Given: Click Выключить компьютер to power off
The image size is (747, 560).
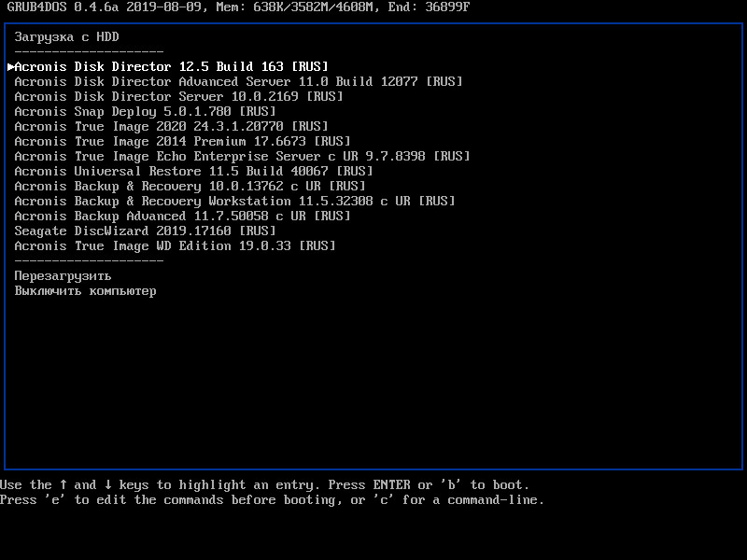Looking at the screenshot, I should click(x=85, y=291).
